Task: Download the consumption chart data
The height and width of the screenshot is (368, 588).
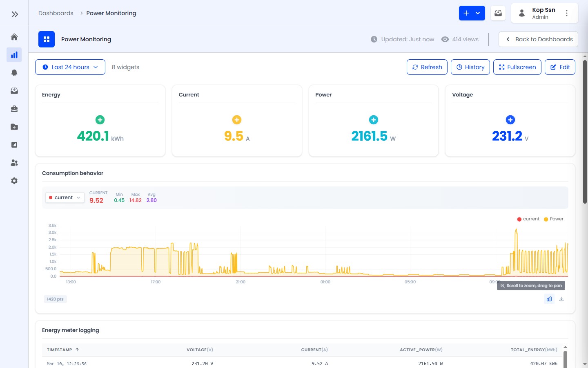Action: pyautogui.click(x=561, y=299)
